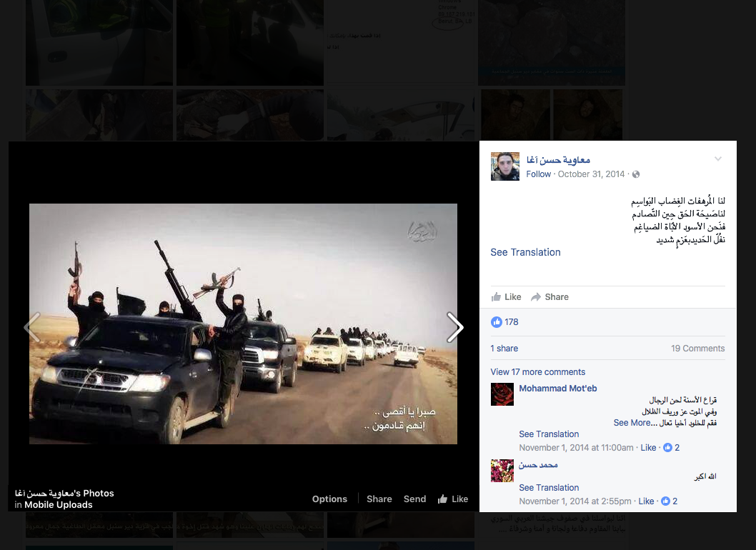This screenshot has width=756, height=550.
Task: Open the poster's profile picture
Action: coord(504,166)
